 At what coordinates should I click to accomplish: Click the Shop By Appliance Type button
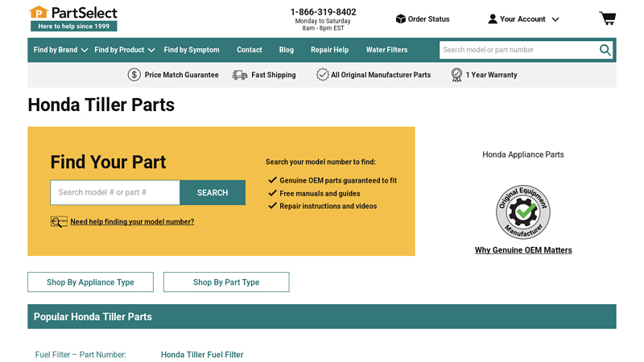[90, 282]
